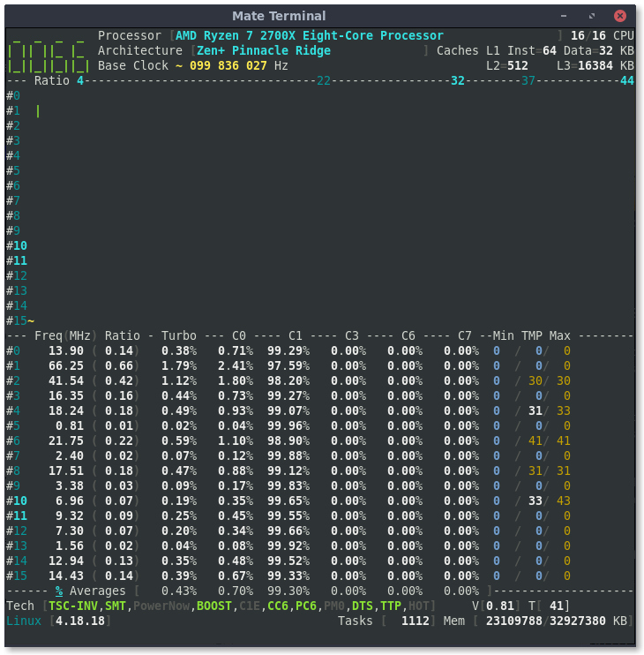Click the Linux label at bottom left

(23, 621)
